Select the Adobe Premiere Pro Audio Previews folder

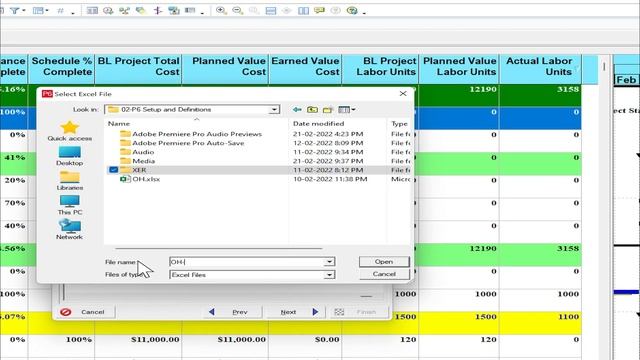(197, 134)
